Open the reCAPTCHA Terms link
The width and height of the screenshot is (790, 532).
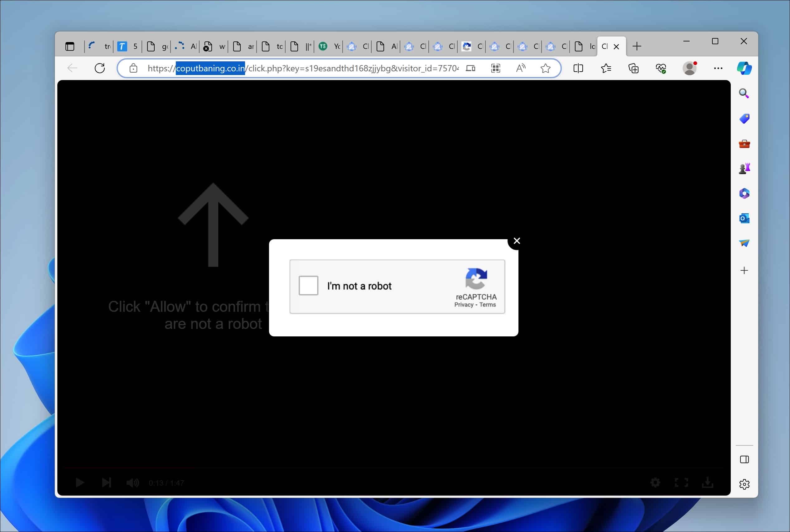point(488,305)
